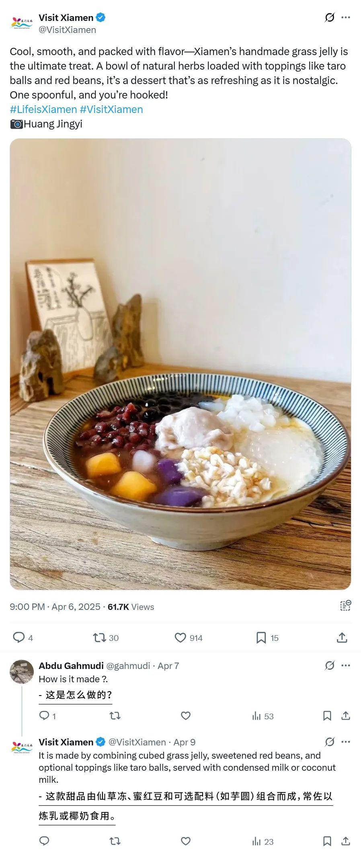Bookmark the main grass jelly post

coord(261,637)
